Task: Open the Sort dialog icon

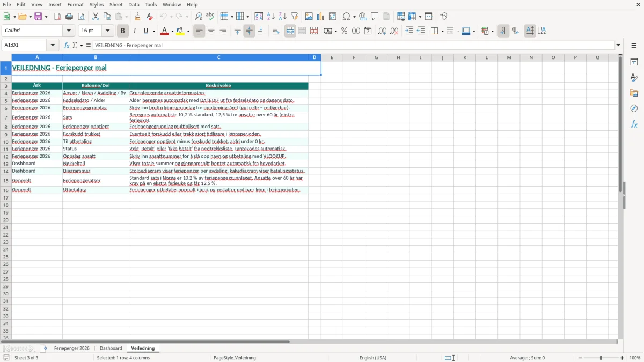Action: coord(259,17)
